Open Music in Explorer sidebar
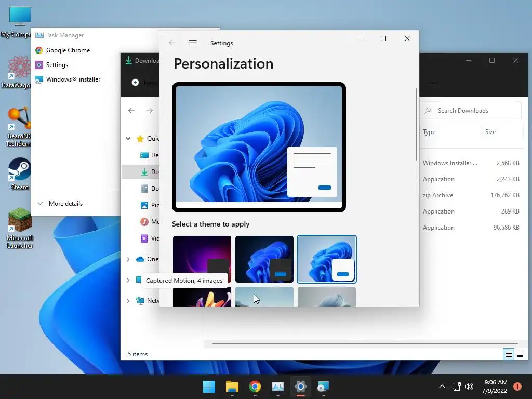The height and width of the screenshot is (399, 532). (x=149, y=221)
